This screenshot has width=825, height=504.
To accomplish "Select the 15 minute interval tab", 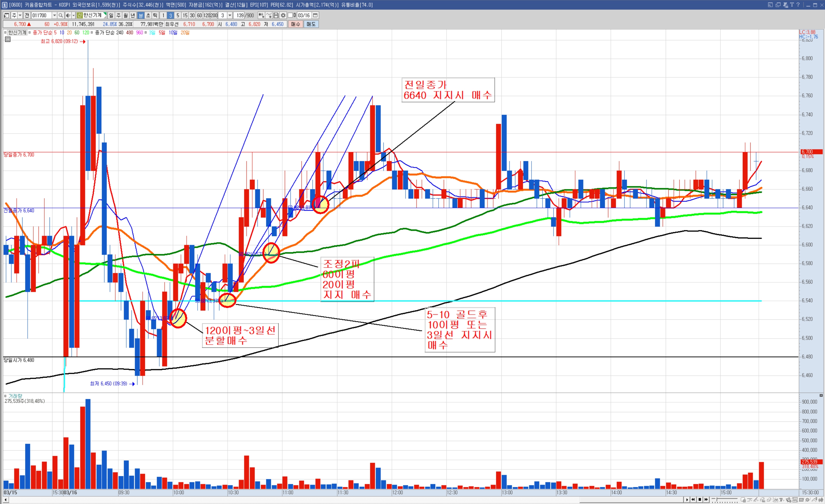I will tap(185, 15).
